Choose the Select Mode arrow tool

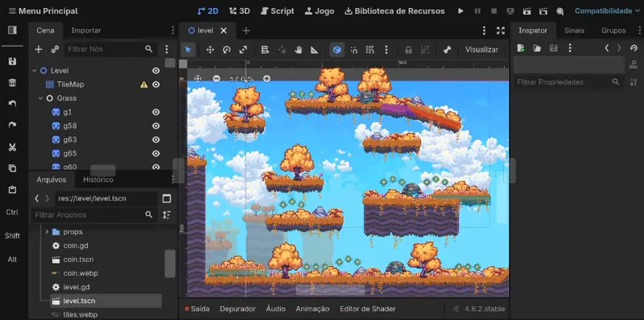pyautogui.click(x=188, y=50)
